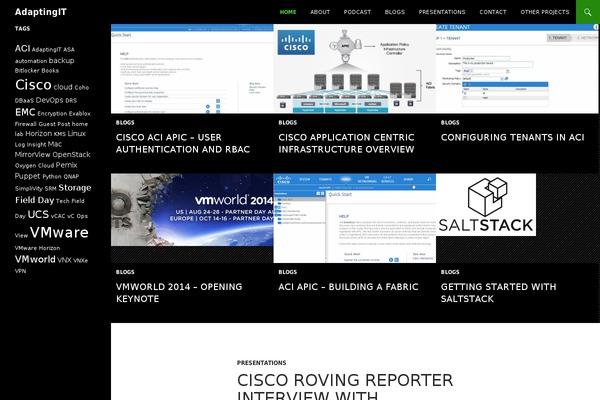The image size is (600, 400).
Task: Open the Other Projects menu item
Action: 545,12
